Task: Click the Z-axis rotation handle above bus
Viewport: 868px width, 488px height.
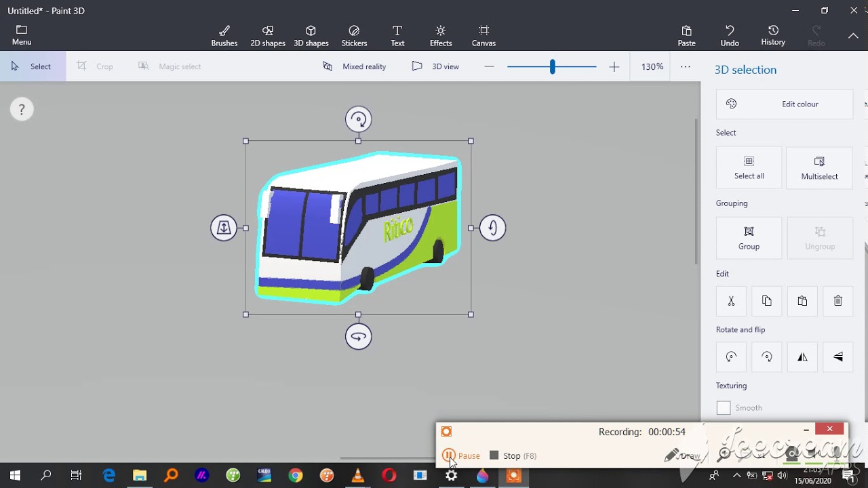Action: [x=358, y=119]
